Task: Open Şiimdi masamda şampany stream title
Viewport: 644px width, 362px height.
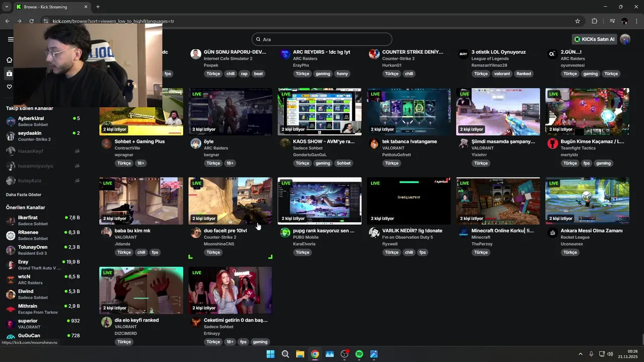Action: [503, 141]
